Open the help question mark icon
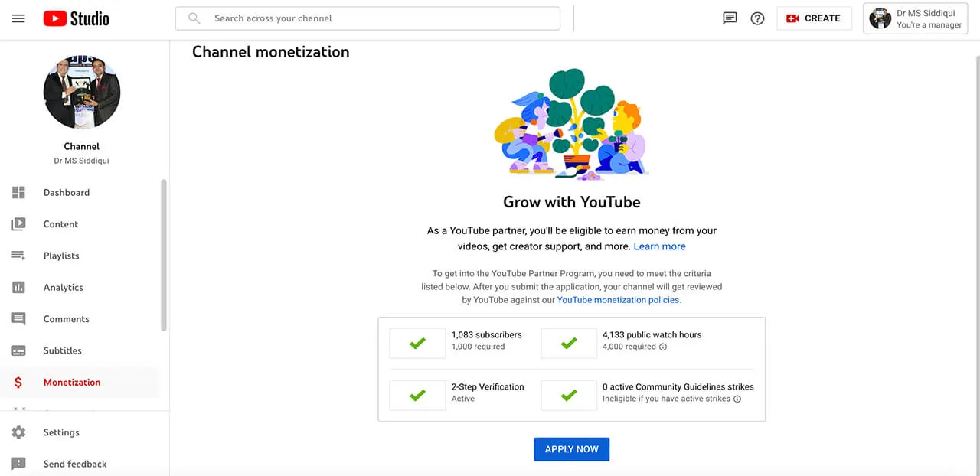Image resolution: width=980 pixels, height=476 pixels. (757, 18)
